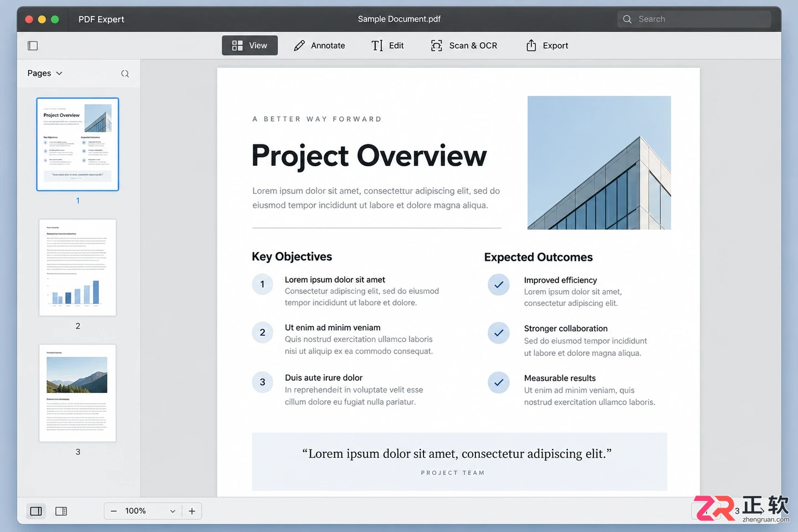This screenshot has height=532, width=798.
Task: Expand the Pages dropdown in sidebar
Action: point(45,73)
